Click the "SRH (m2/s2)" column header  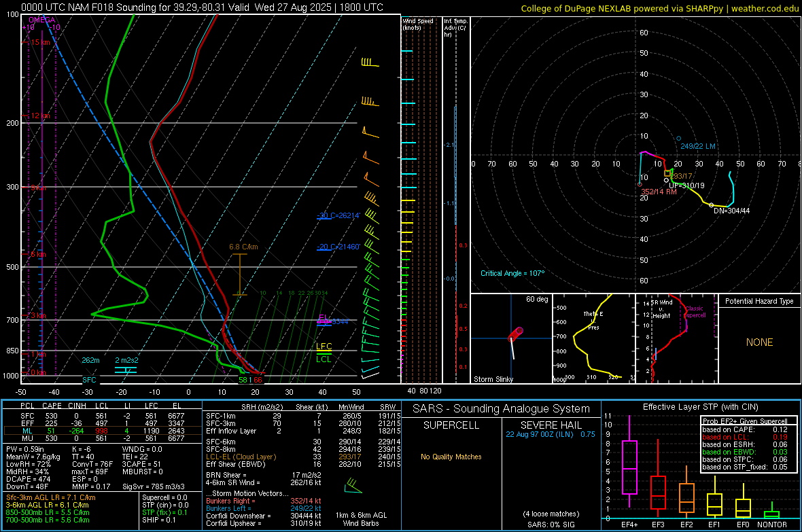click(x=262, y=407)
